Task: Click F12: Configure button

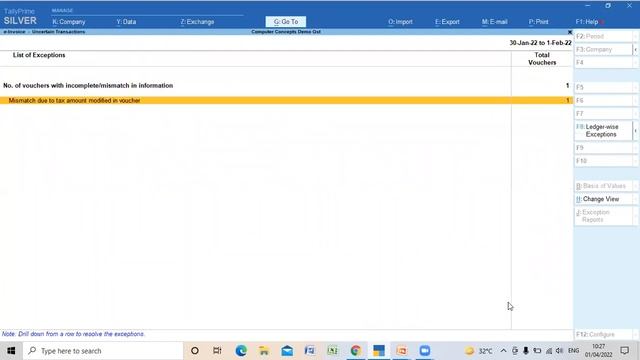Action: point(604,335)
